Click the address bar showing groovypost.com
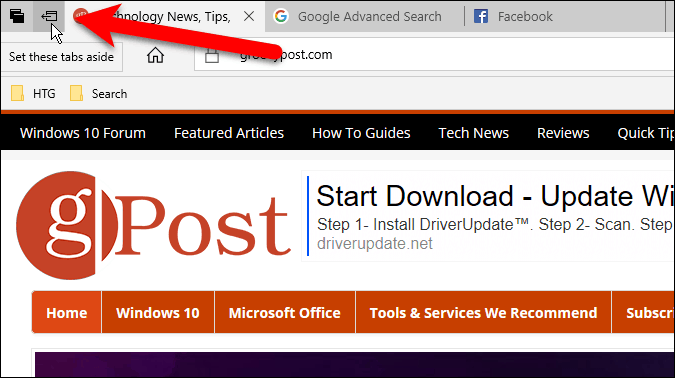The image size is (675, 378). click(x=435, y=55)
